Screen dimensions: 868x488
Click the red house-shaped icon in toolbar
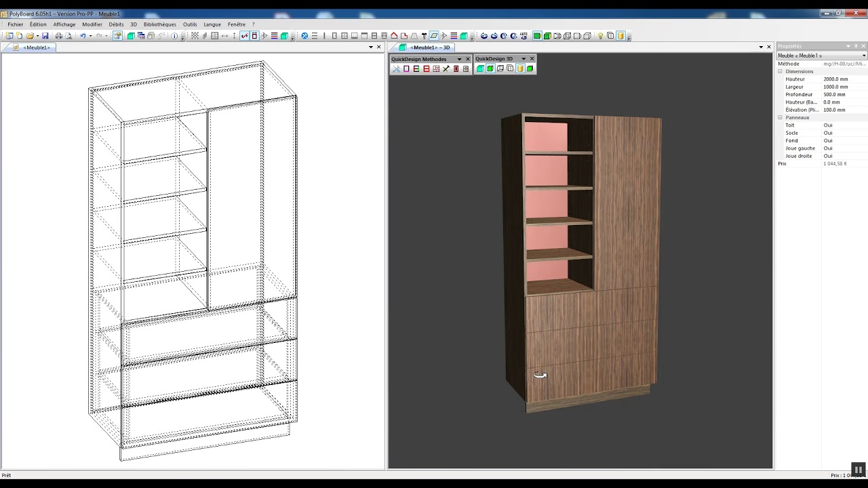pos(394,36)
